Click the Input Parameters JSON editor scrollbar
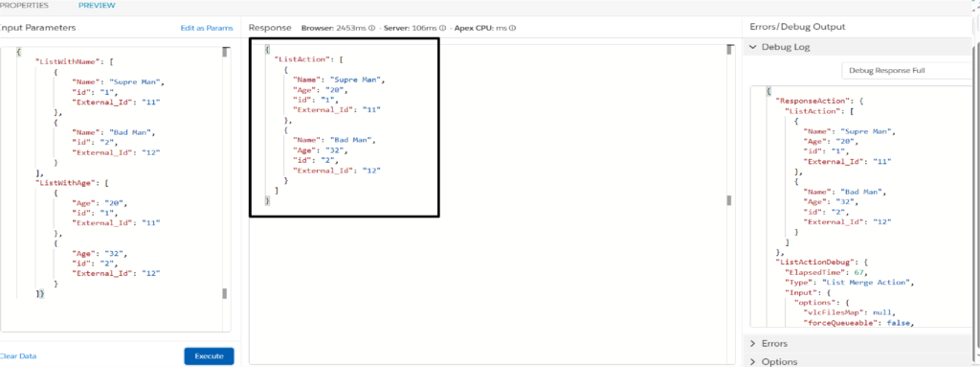This screenshot has width=980, height=367. (x=225, y=172)
